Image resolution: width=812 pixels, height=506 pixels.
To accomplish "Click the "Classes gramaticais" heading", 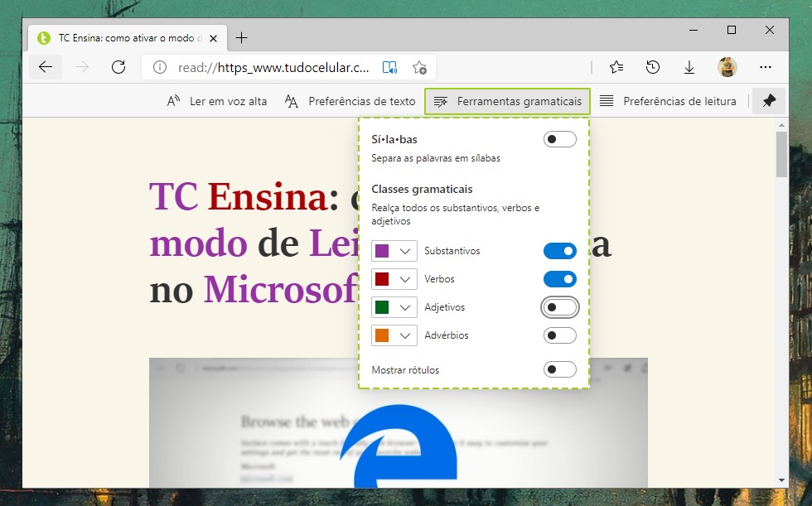I will (422, 189).
